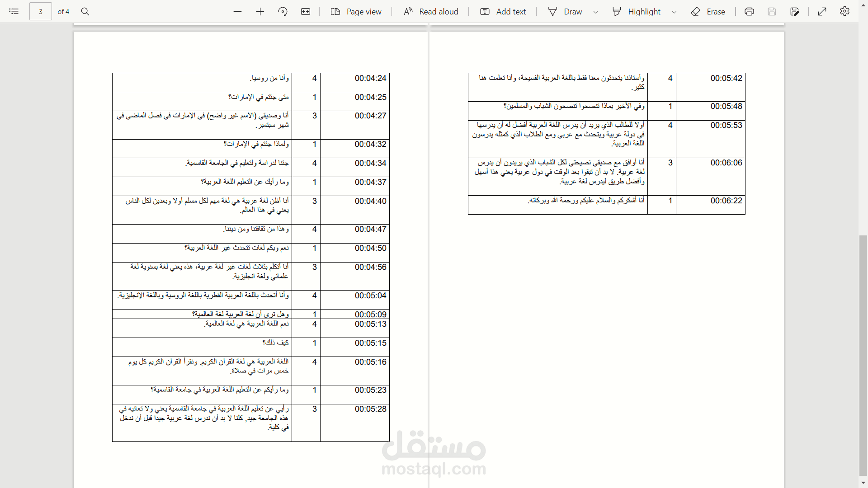Image resolution: width=868 pixels, height=488 pixels.
Task: Click the Save as icon
Action: point(794,12)
